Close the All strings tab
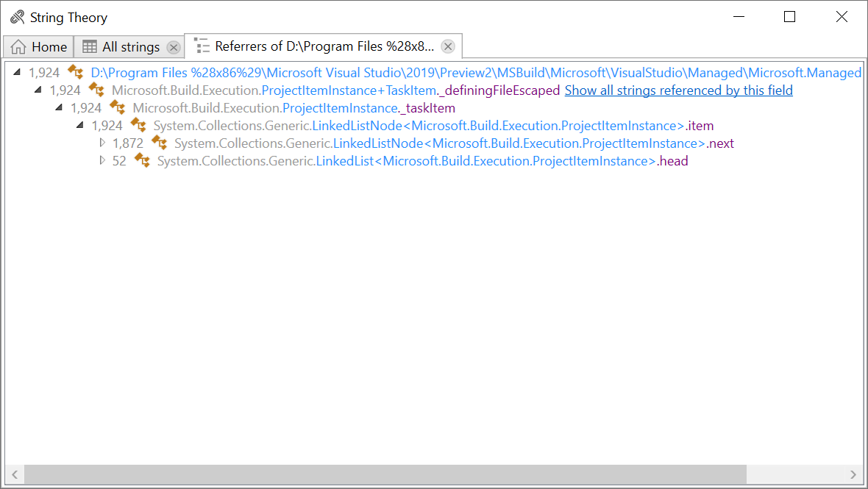The image size is (868, 489). point(174,48)
